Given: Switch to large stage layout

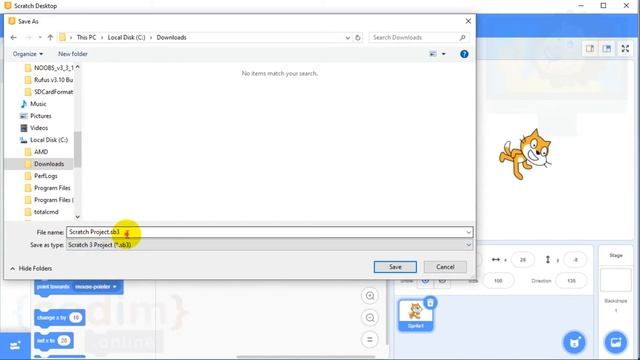Looking at the screenshot, I should (x=607, y=49).
